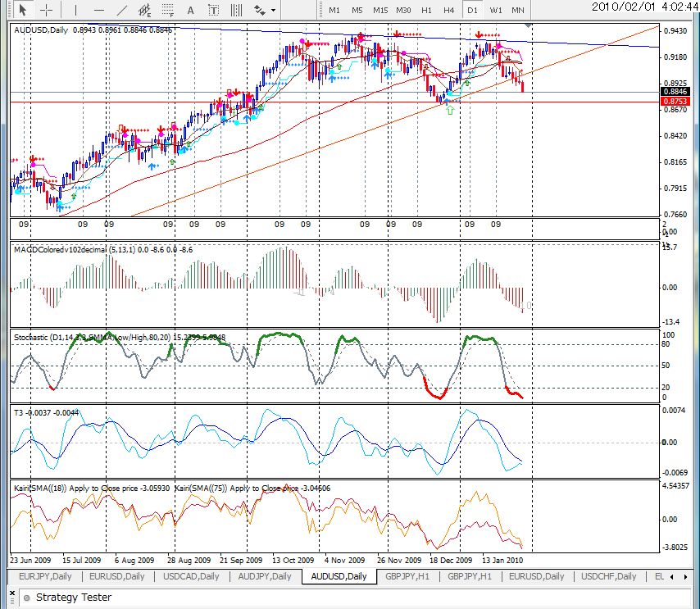Image resolution: width=700 pixels, height=609 pixels.
Task: Switch chart to M5 timeframe
Action: pyautogui.click(x=357, y=10)
